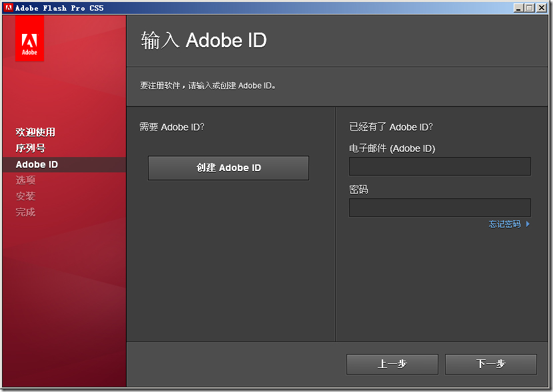Create a new Adobe ID via 创建 Adobe ID

229,168
